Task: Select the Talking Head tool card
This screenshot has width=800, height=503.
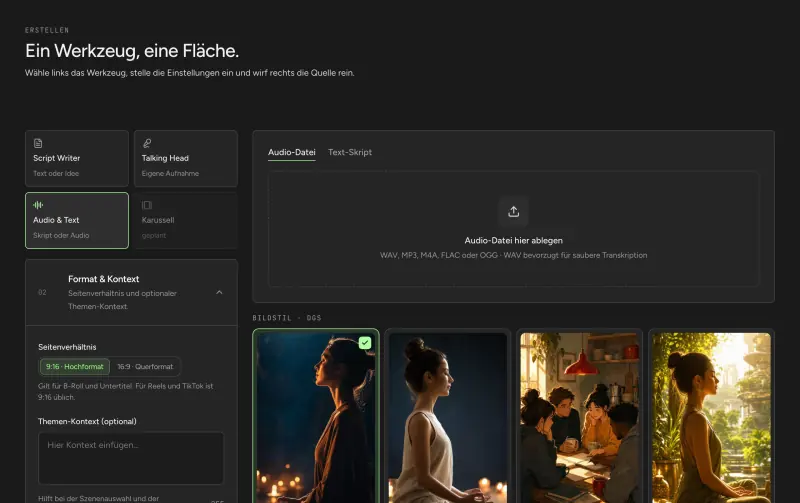Action: coord(186,159)
